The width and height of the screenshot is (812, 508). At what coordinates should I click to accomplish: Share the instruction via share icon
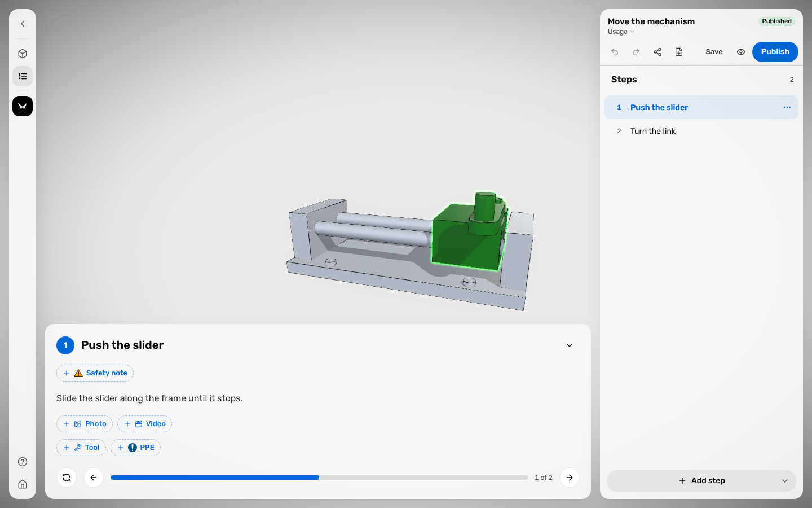tap(657, 52)
